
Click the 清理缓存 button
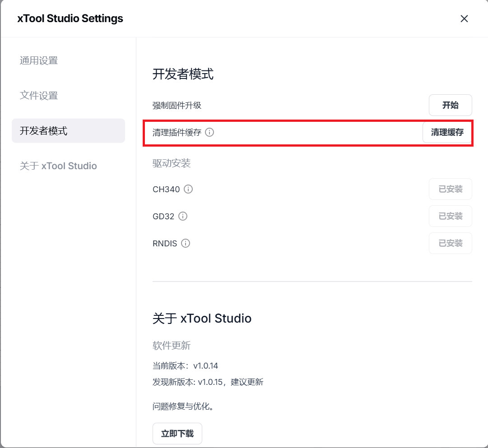[447, 133]
